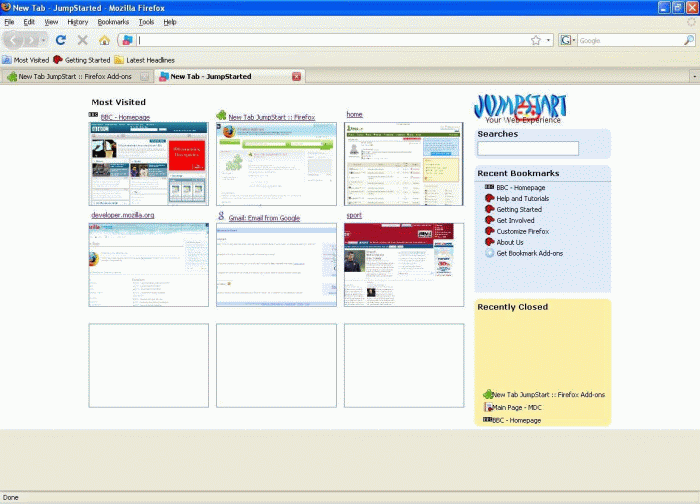
Task: Click the Stop loading icon
Action: [83, 40]
